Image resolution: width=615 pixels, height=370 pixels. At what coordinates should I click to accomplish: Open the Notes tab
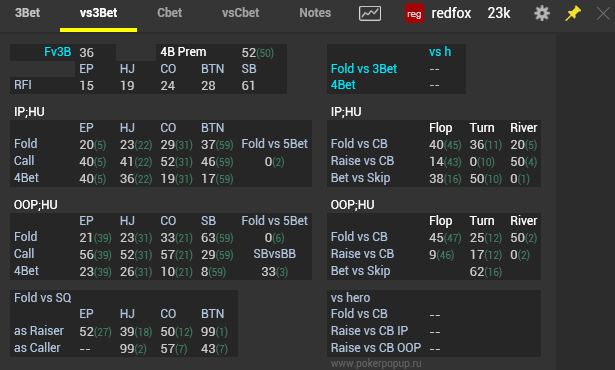coord(315,13)
